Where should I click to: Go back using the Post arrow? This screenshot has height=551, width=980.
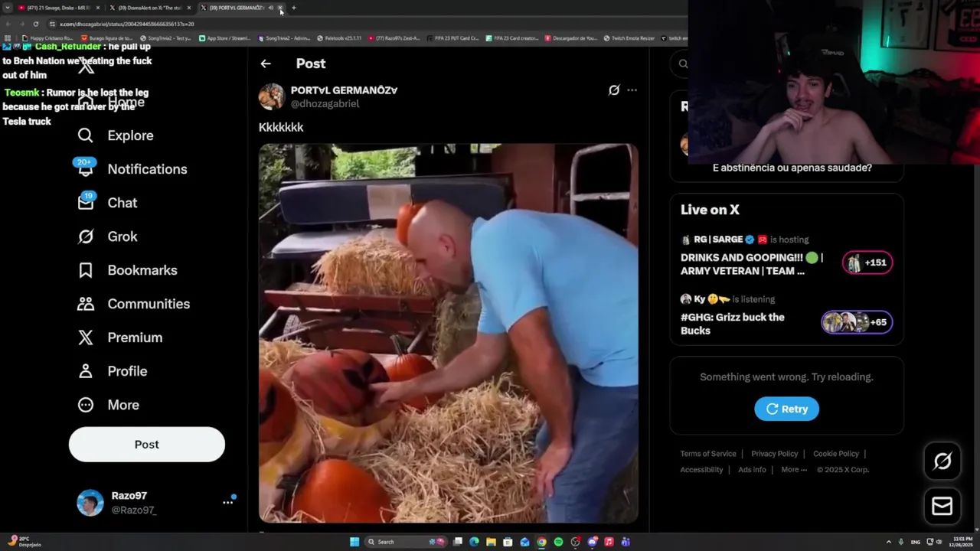(266, 64)
